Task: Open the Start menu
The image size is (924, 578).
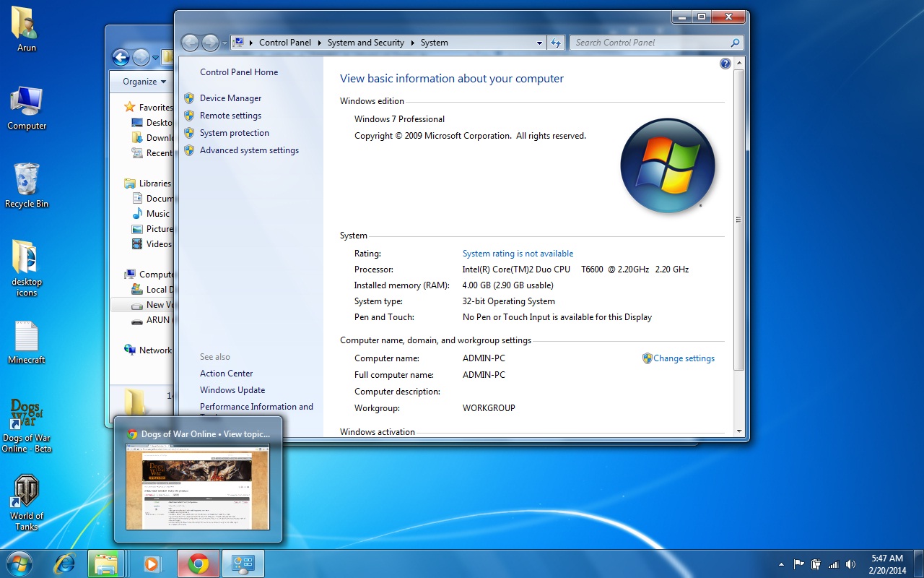Action: 19,564
